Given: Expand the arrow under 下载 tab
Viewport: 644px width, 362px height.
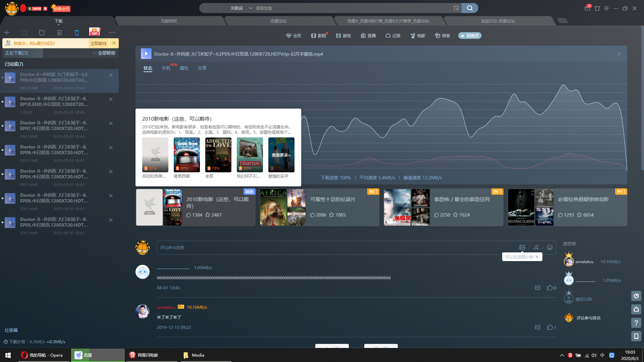Looking at the screenshot, I should tap(59, 25).
